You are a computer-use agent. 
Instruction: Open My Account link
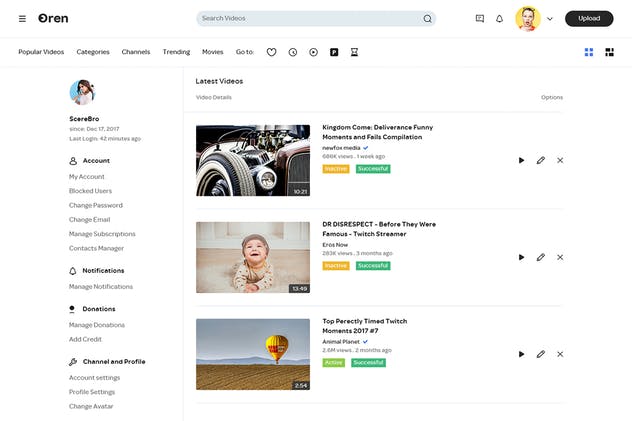click(x=87, y=177)
